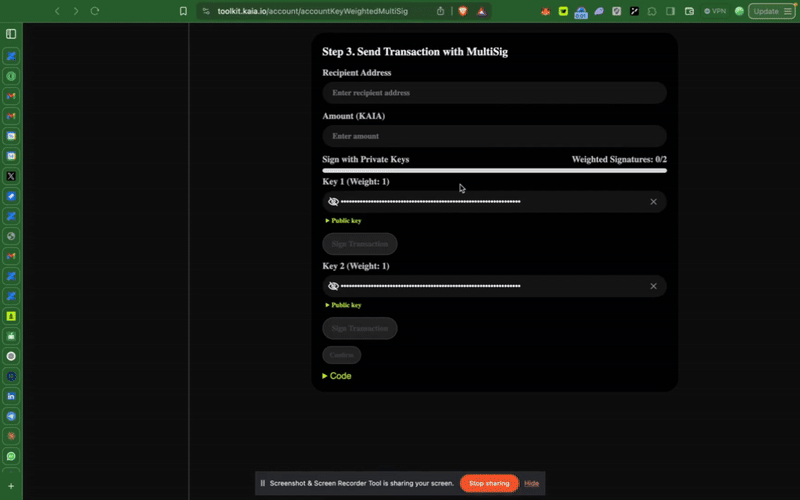The image size is (800, 500).
Task: Hide the screen sharing notification bar
Action: (531, 483)
